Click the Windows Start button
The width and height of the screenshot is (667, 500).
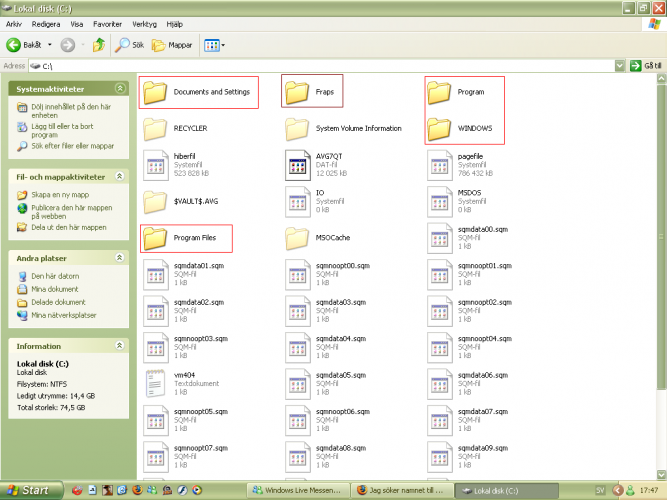click(x=30, y=490)
